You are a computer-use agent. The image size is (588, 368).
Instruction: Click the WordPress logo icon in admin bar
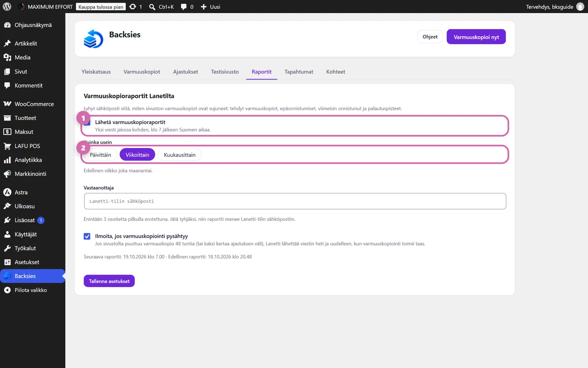pyautogui.click(x=7, y=7)
